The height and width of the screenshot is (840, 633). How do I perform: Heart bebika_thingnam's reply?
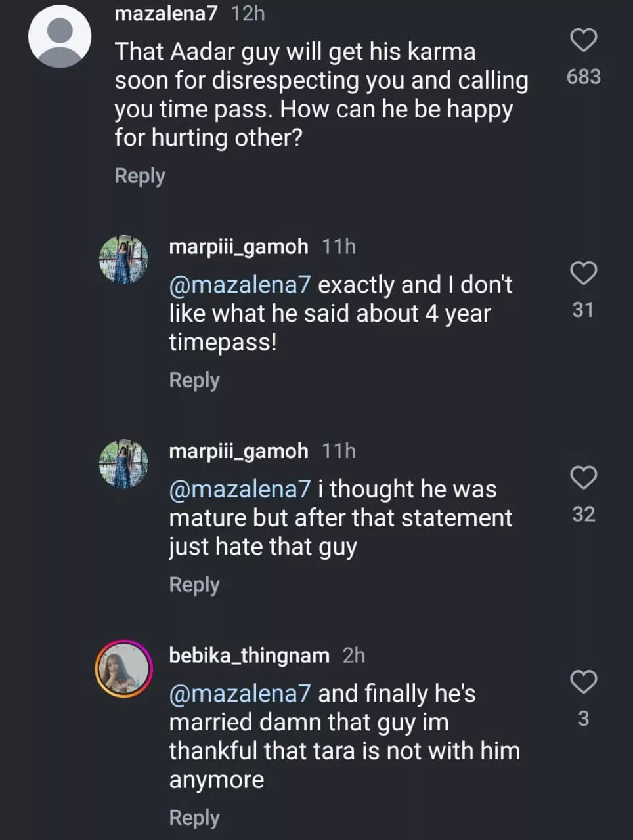pyautogui.click(x=583, y=682)
